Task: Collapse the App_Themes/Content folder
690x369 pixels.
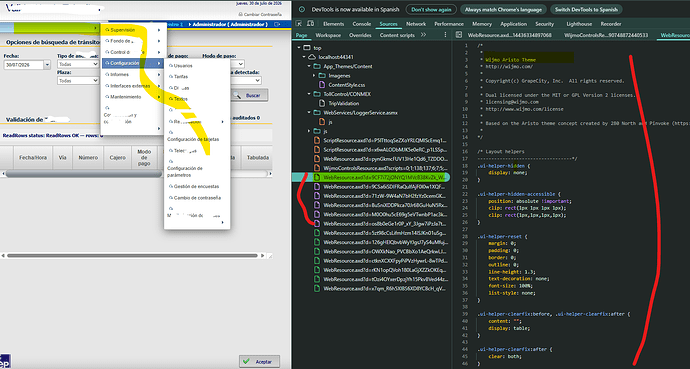Action: 309,66
